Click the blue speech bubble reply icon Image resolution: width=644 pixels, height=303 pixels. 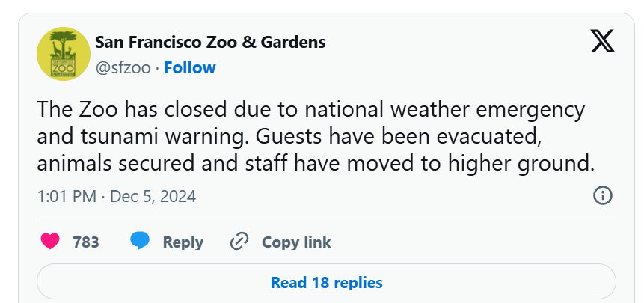coord(140,241)
